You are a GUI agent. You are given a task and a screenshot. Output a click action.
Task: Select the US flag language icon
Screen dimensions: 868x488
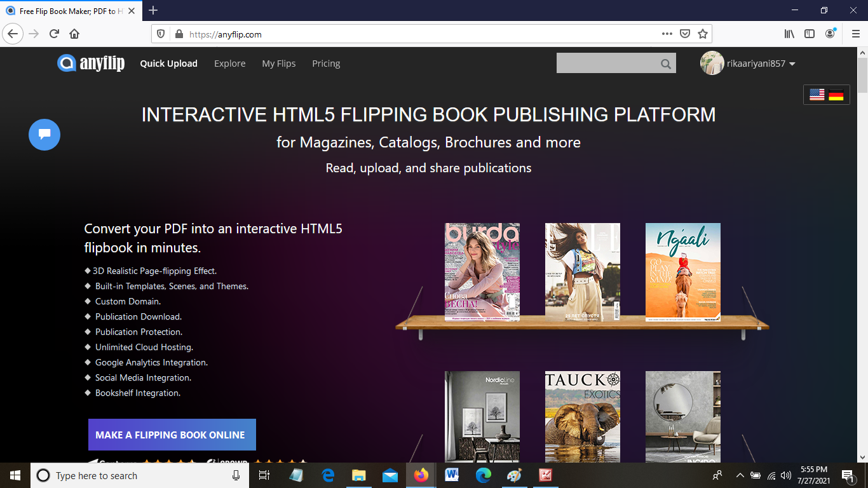(817, 94)
